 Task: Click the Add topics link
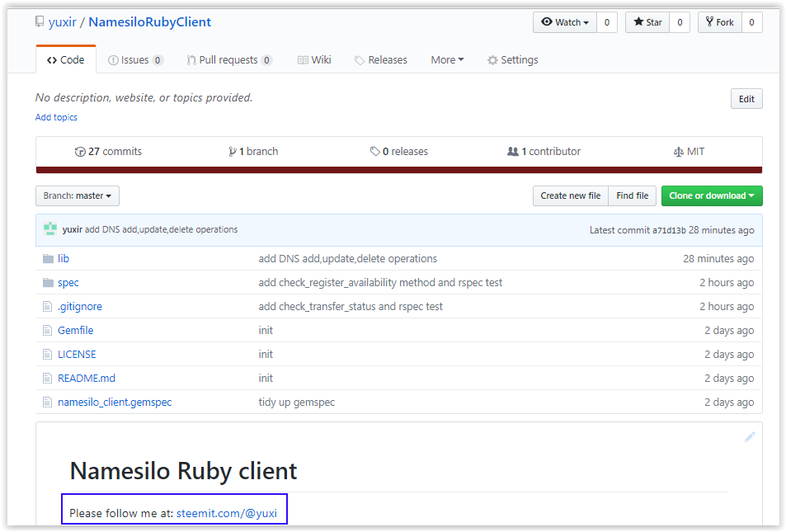[56, 117]
